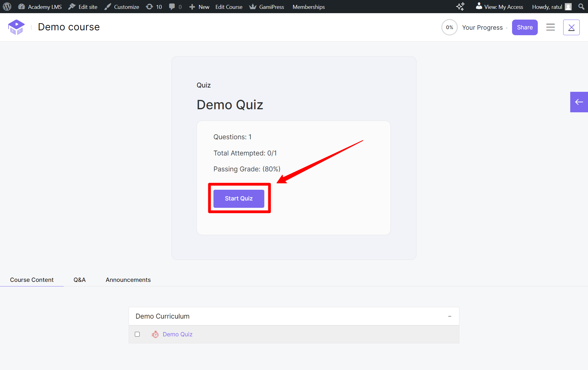The image size is (588, 370).
Task: Open the Memberships menu
Action: click(x=308, y=6)
